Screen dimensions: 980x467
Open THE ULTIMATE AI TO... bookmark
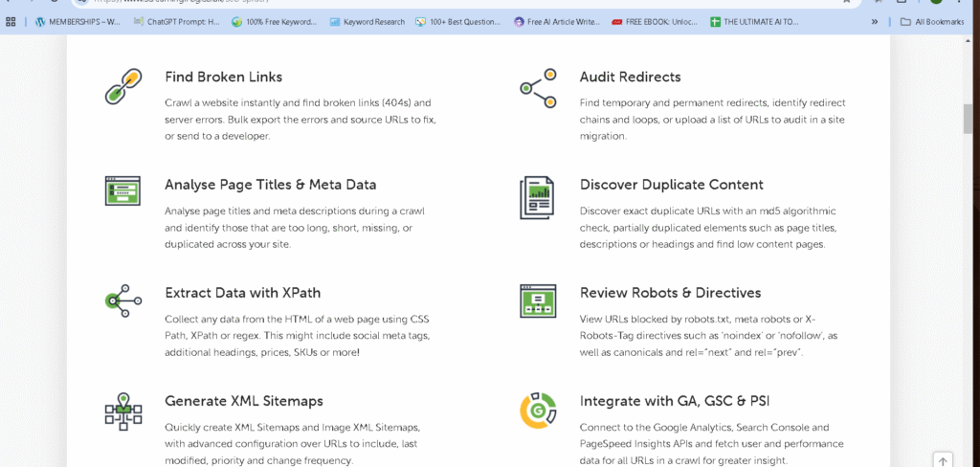click(x=754, y=21)
